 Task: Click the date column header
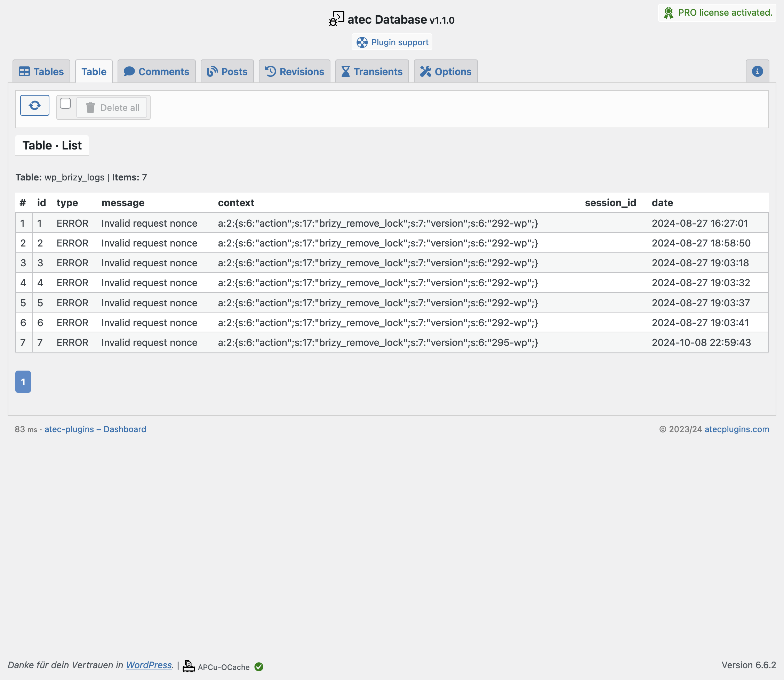point(663,203)
